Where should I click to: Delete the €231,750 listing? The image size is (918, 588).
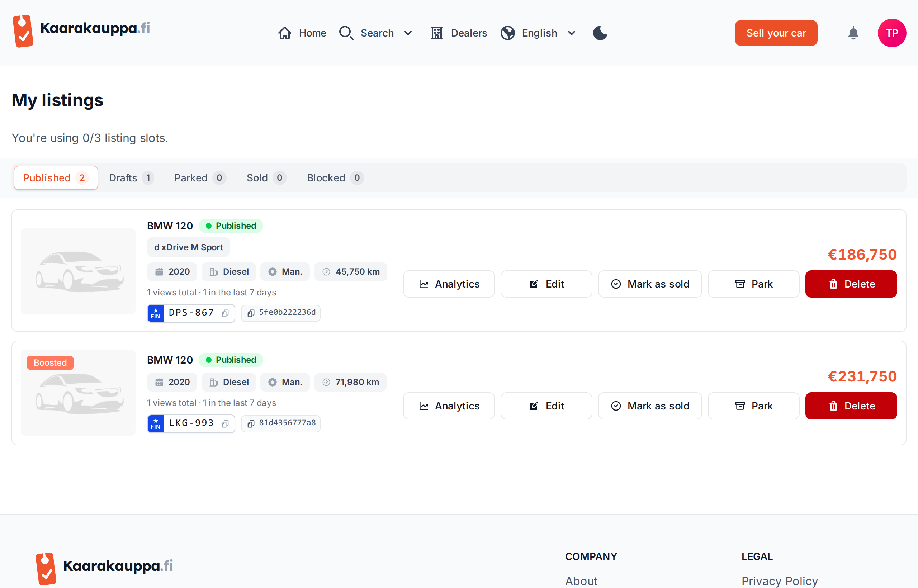pos(851,406)
